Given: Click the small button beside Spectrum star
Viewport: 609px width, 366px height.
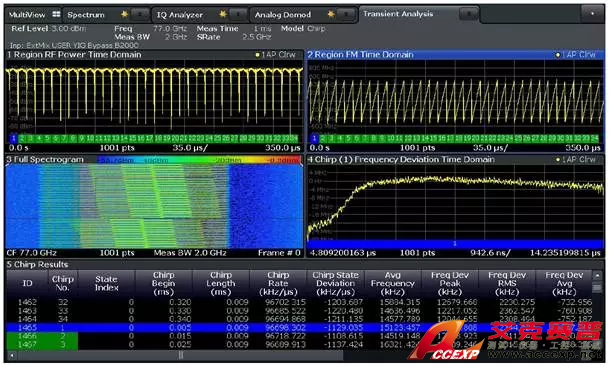Looking at the screenshot, I should (139, 14).
